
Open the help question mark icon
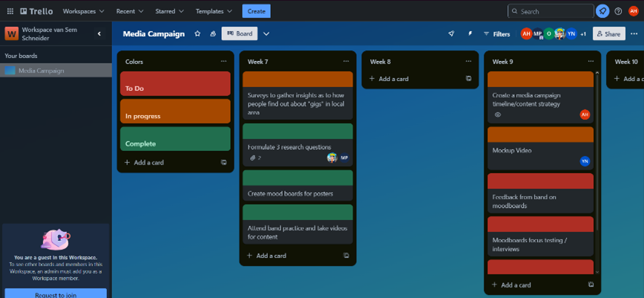[x=618, y=11]
